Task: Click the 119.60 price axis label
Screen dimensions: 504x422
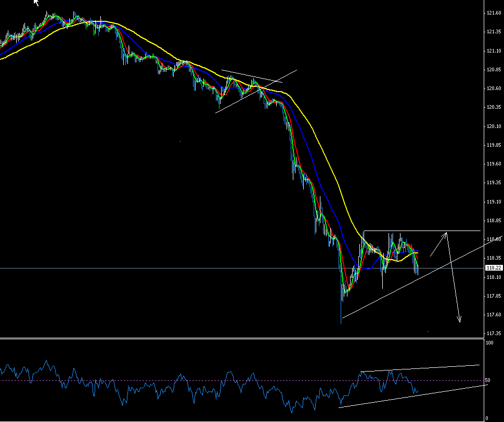Action: tap(494, 164)
